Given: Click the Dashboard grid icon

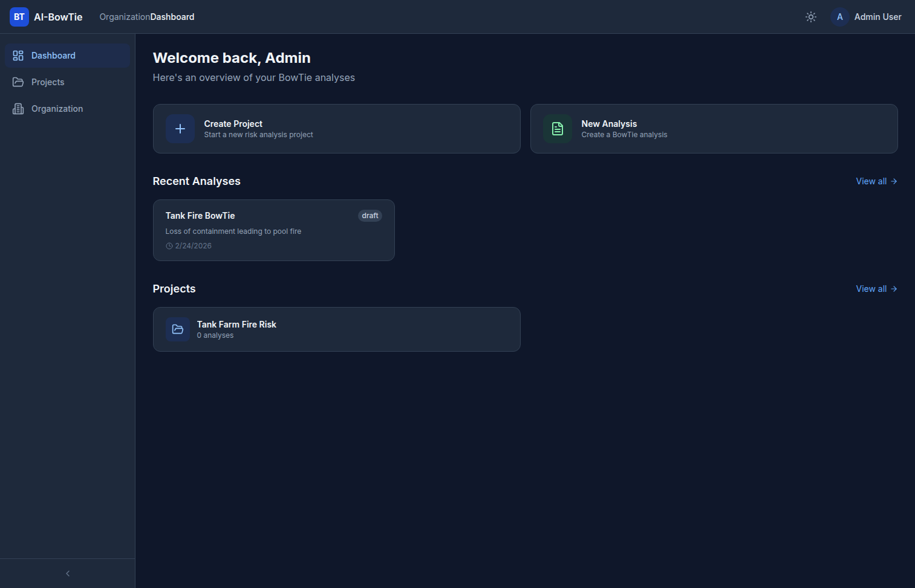Looking at the screenshot, I should (18, 56).
